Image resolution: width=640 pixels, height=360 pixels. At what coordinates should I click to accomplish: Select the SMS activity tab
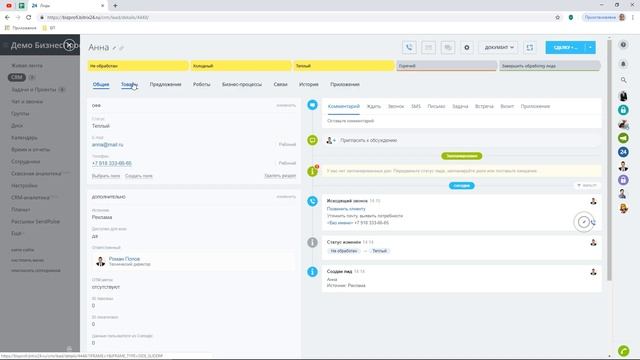pyautogui.click(x=416, y=107)
